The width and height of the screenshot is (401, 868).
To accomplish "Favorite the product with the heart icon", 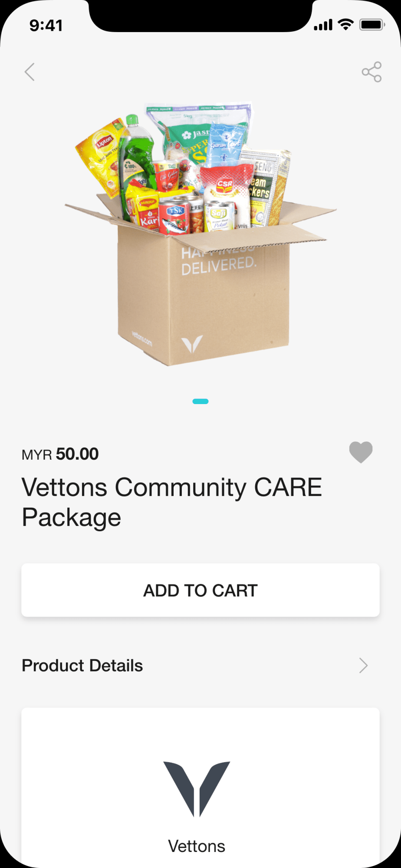I will [361, 452].
